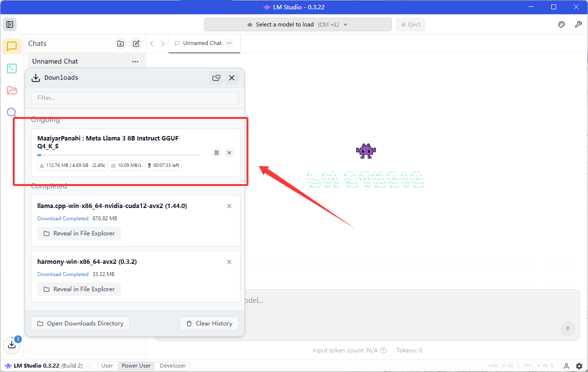Open app settings gear in status bar
The height and width of the screenshot is (372, 588).
tap(579, 366)
